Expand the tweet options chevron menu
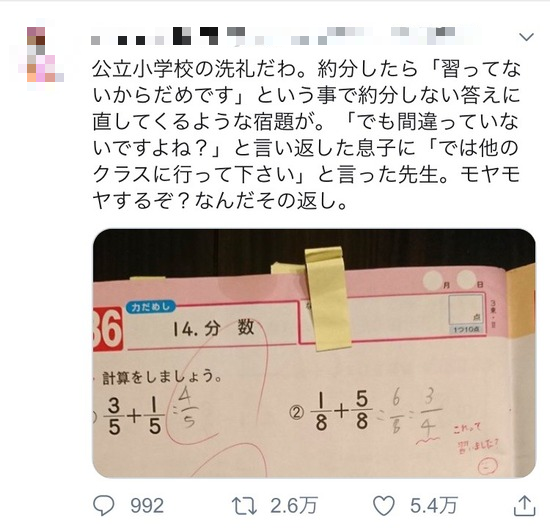 [526, 37]
